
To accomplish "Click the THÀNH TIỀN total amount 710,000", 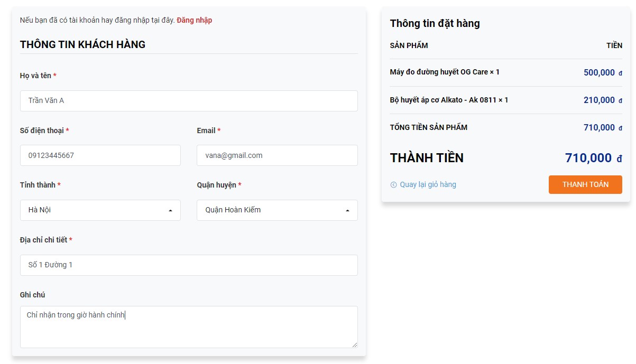I will point(588,158).
